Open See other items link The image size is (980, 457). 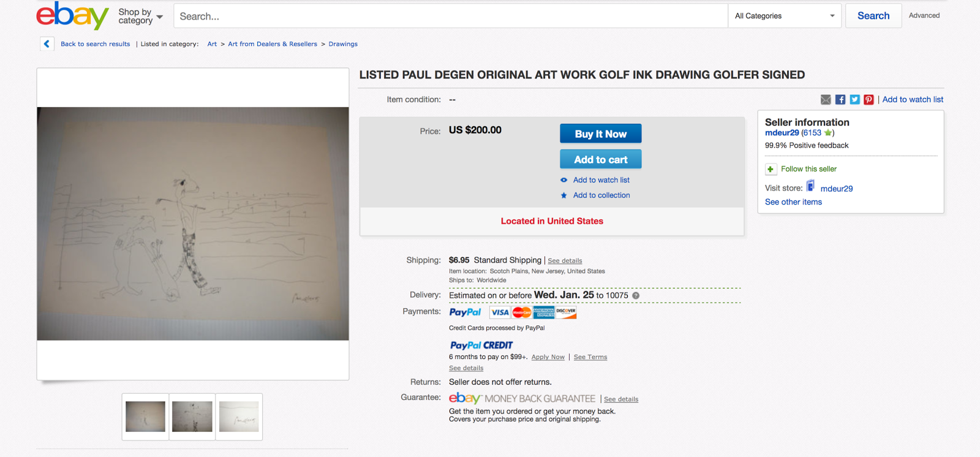tap(793, 202)
